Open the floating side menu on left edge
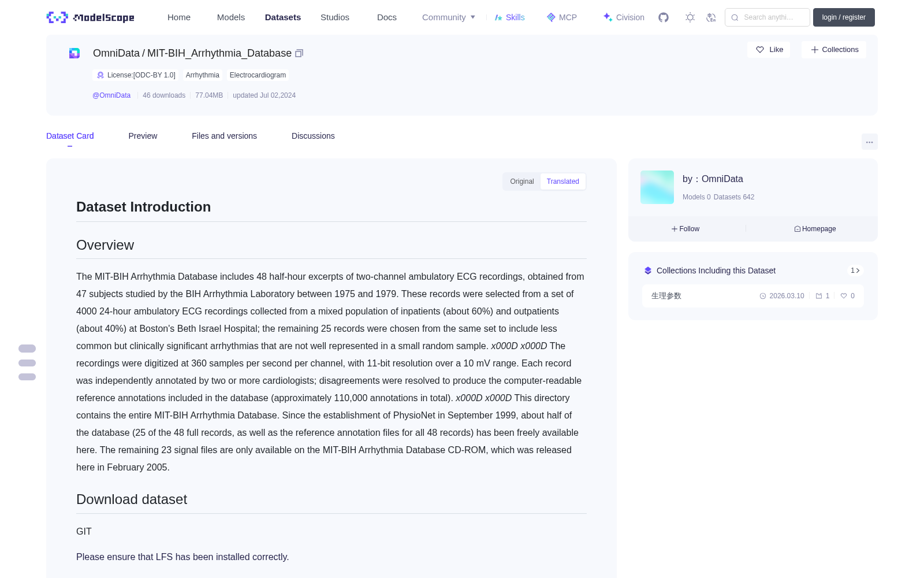This screenshot has width=924, height=578. click(x=27, y=363)
